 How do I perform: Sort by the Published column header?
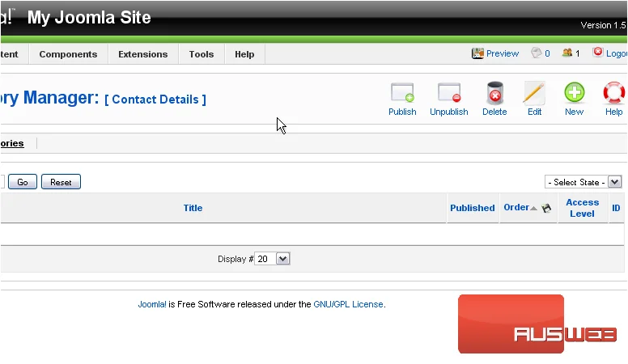click(x=472, y=208)
